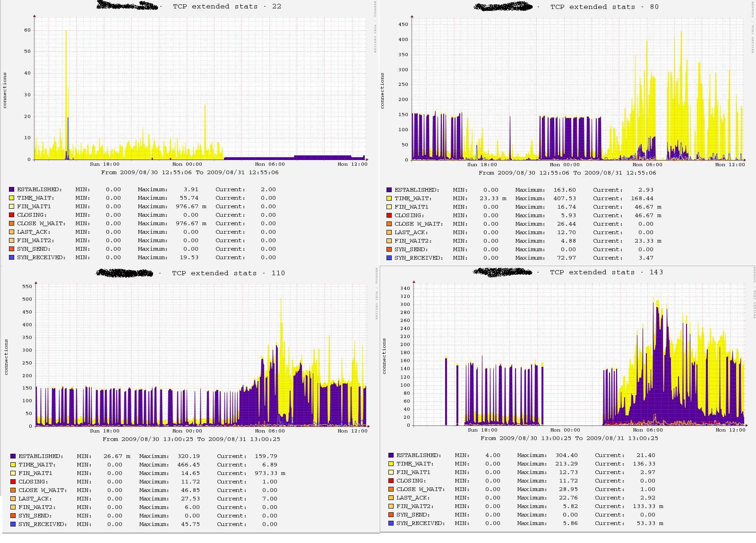Viewport: 756px width, 543px height.
Task: Select FIN_WAIT1 current value 973.33 m for port 110
Action: point(269,473)
